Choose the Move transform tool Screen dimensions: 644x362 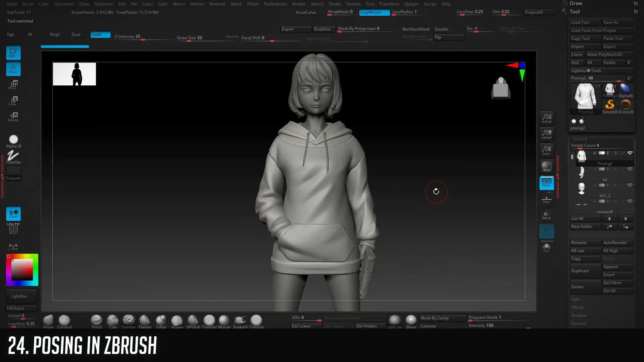(13, 85)
